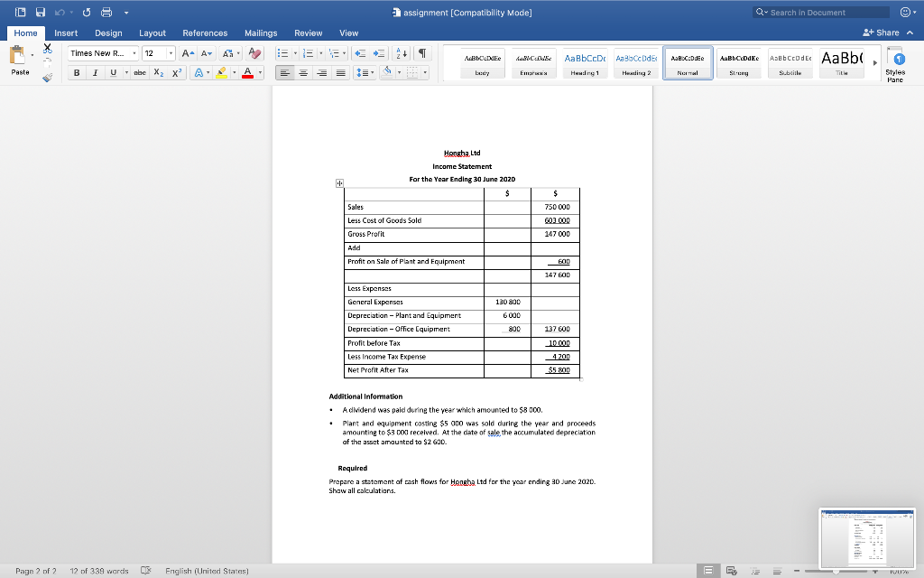Click the Search in Document field

click(x=821, y=13)
